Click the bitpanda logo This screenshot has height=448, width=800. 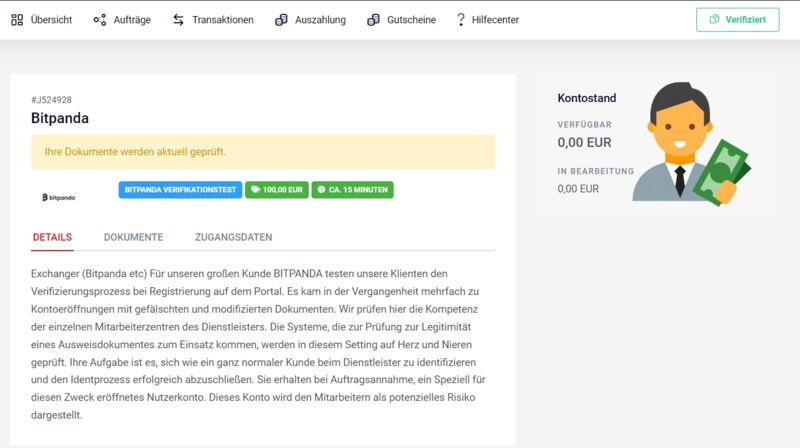59,197
